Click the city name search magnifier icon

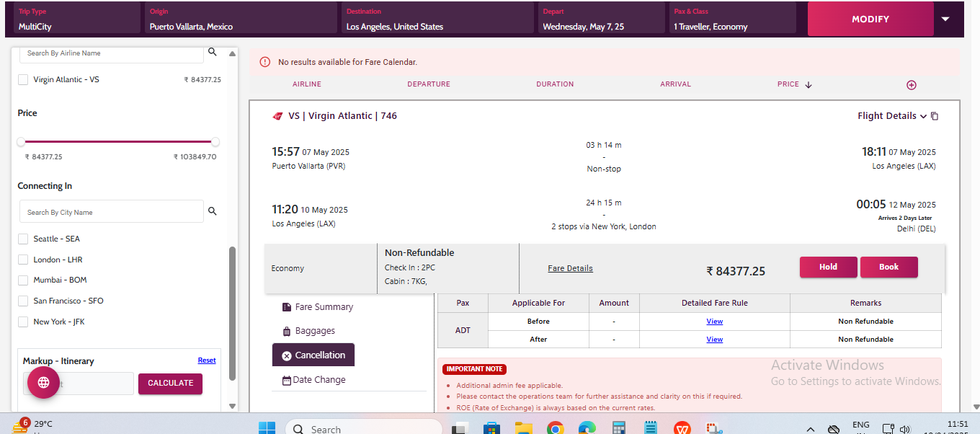212,212
